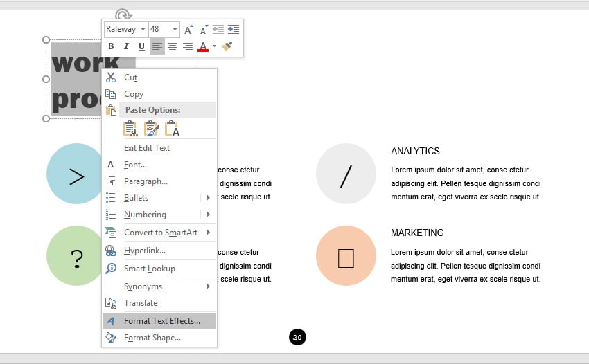Click Hyperlink in the context menu

tap(144, 251)
